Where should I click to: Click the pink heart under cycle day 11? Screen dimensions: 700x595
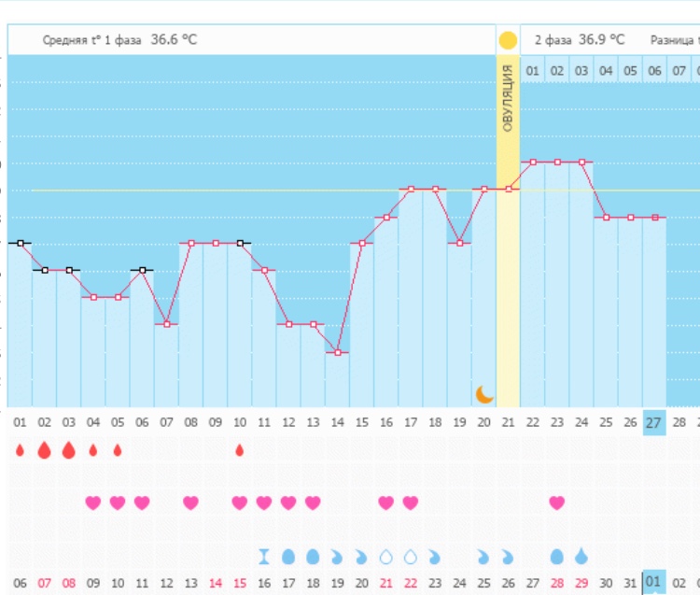(264, 503)
